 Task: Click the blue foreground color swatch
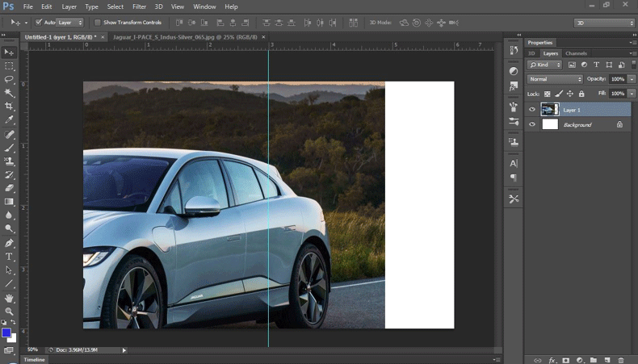click(6, 333)
